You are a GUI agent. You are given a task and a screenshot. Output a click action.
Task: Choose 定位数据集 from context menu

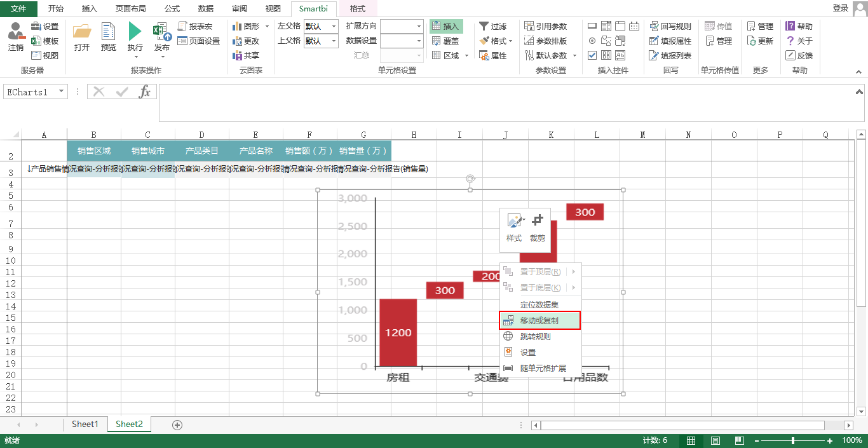[540, 305]
